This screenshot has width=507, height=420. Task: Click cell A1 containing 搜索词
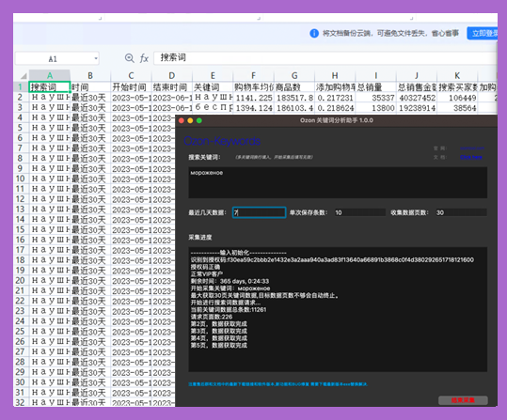[x=50, y=86]
